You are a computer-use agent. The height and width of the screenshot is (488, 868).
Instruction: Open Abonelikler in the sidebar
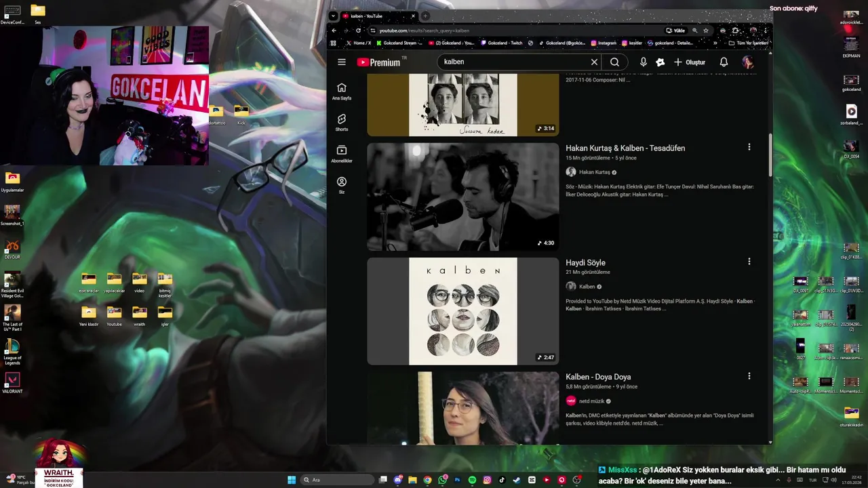[x=342, y=154]
